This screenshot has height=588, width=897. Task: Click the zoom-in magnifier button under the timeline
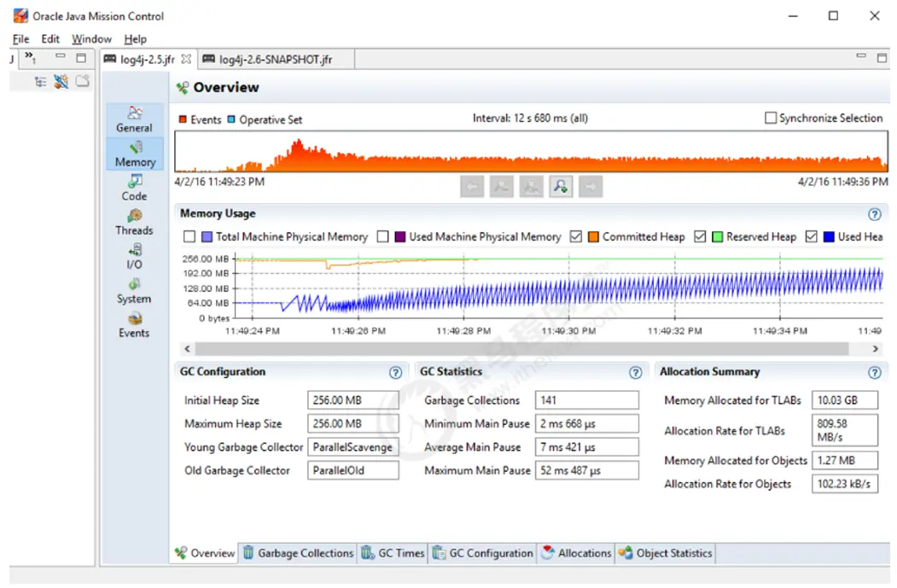(x=561, y=187)
